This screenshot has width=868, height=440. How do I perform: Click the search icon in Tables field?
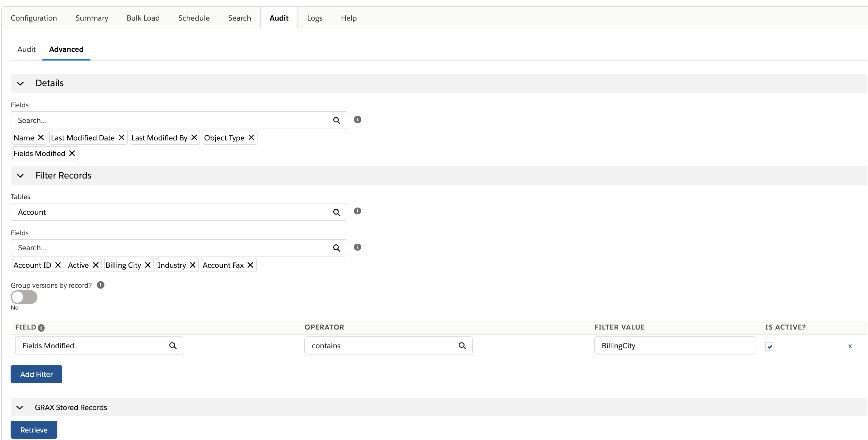[x=336, y=213]
